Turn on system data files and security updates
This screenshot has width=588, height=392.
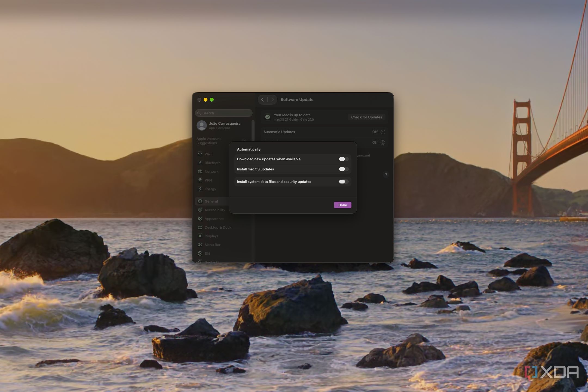[344, 182]
